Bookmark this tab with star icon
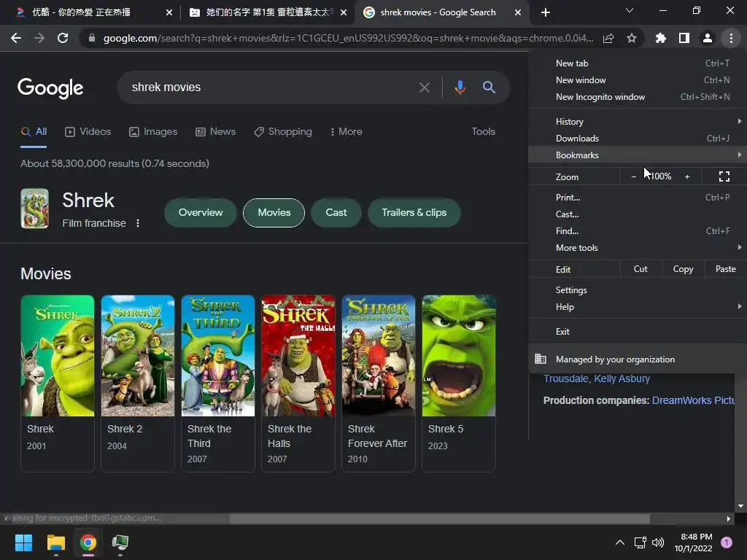This screenshot has height=560, width=747. (x=632, y=38)
